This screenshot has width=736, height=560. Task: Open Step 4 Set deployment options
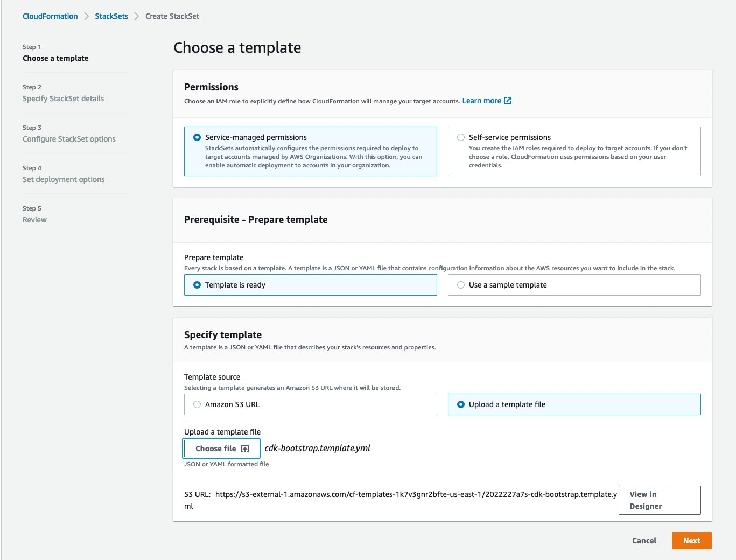coord(64,179)
